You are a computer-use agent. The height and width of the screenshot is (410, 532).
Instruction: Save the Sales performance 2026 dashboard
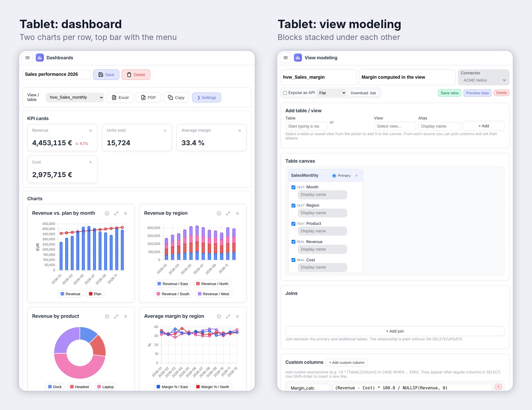click(x=106, y=75)
